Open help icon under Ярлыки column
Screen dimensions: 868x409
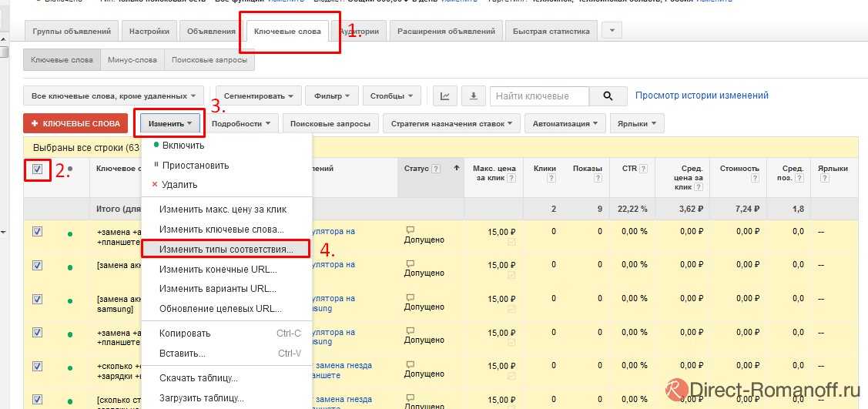(825, 178)
